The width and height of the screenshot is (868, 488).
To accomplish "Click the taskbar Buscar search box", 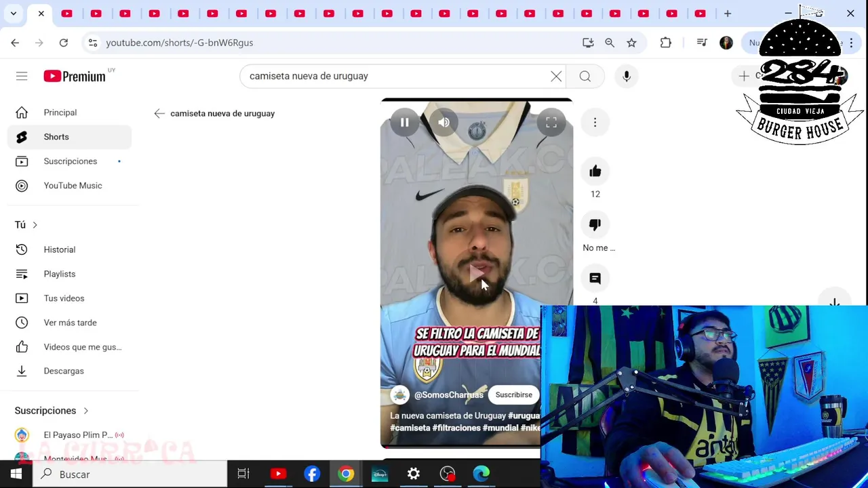I will point(130,474).
